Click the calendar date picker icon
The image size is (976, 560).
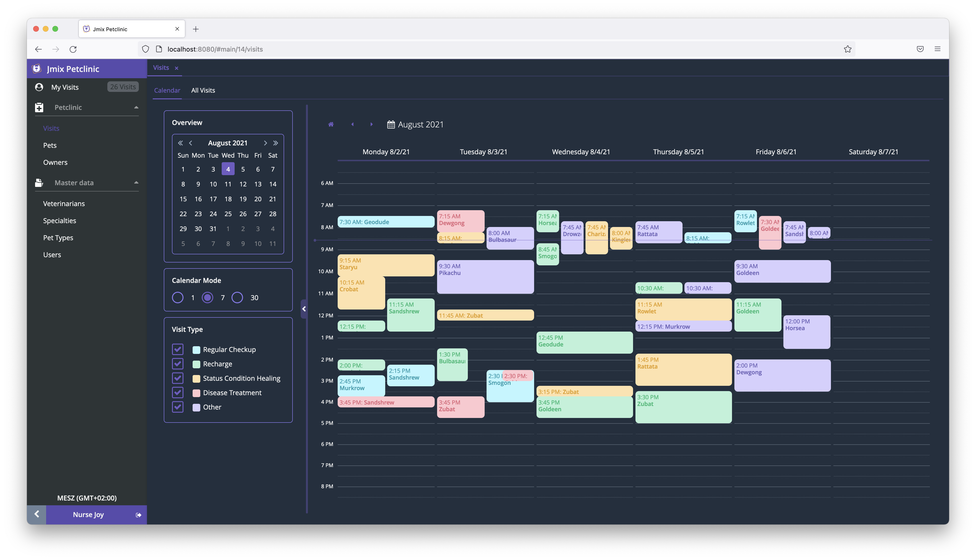(x=390, y=125)
